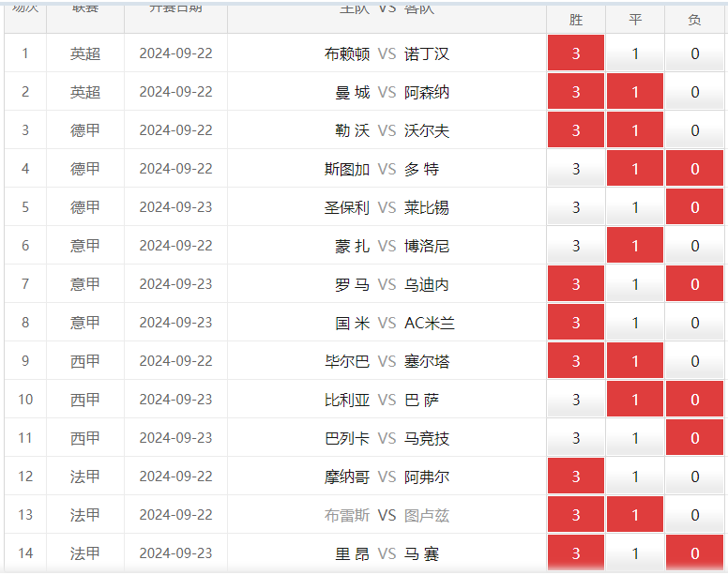
Task: Deselect win (3) for 勒沃 VS 沃尔夫
Action: point(576,130)
